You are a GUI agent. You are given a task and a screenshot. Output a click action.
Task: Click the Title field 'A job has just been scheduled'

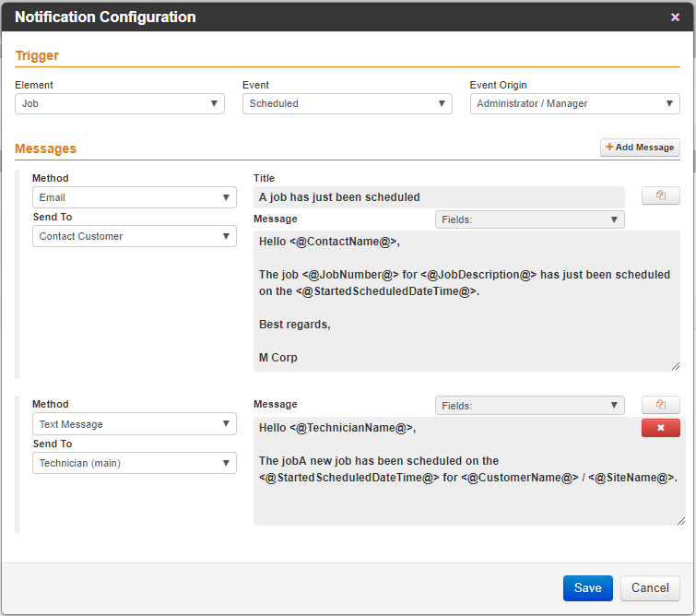click(x=439, y=197)
